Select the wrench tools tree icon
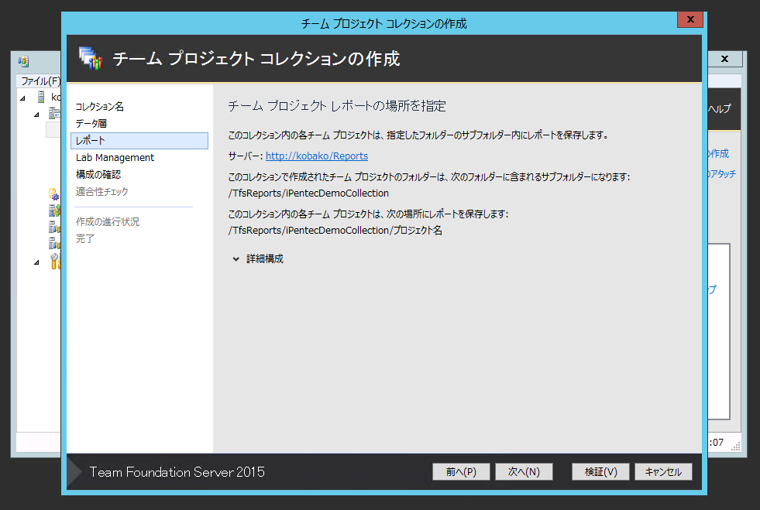760x510 pixels. point(55,261)
